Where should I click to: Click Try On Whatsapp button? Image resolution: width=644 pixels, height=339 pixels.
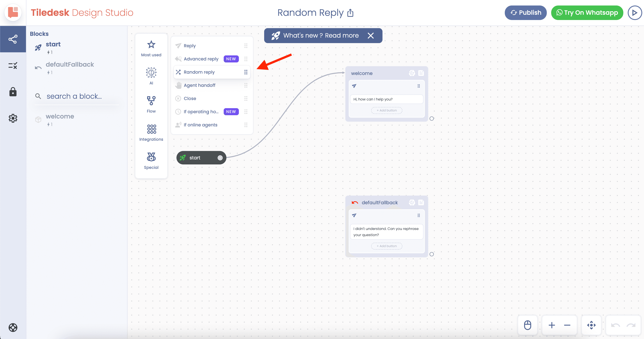click(587, 13)
